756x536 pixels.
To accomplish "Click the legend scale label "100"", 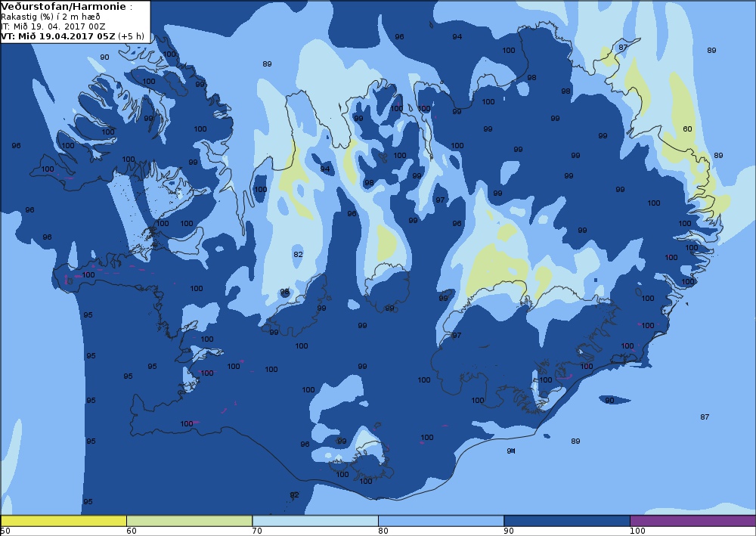I will pyautogui.click(x=637, y=531).
